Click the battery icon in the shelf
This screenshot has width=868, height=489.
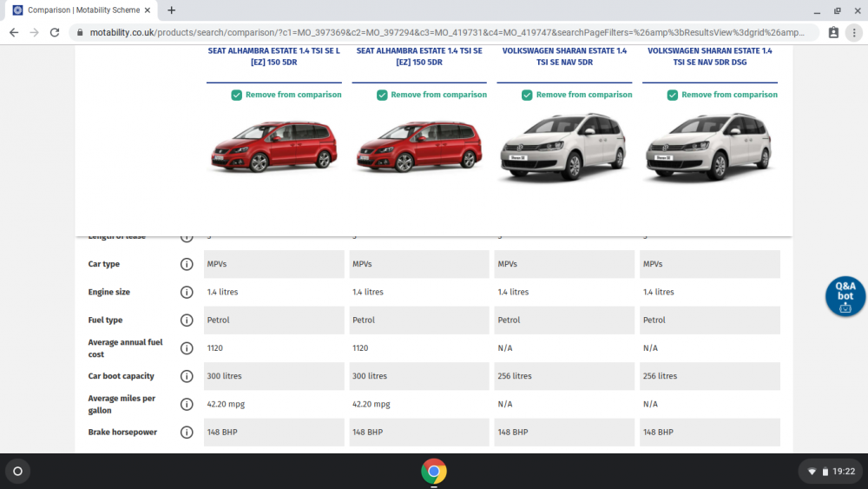point(825,472)
